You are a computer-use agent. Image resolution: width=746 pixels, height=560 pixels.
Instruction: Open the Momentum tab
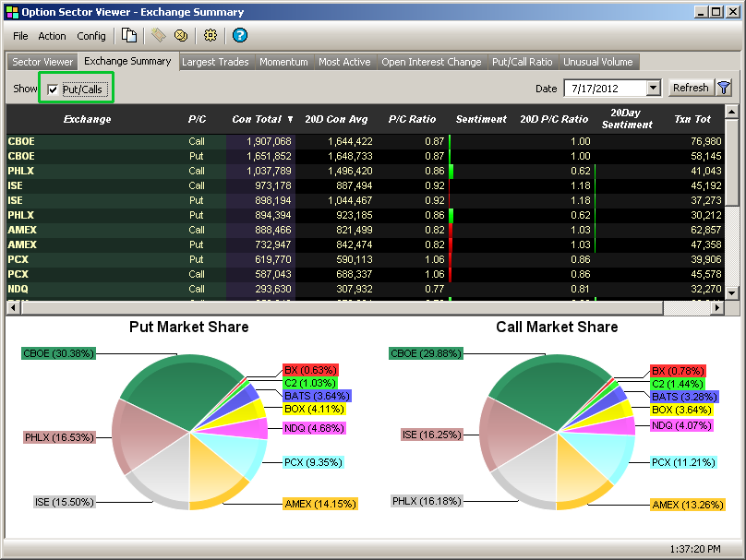click(283, 62)
